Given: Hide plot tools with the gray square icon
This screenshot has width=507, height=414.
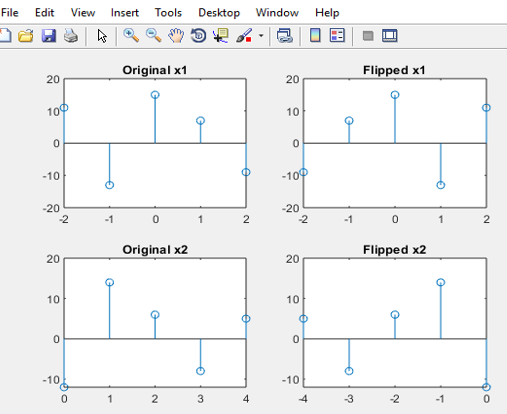Looking at the screenshot, I should coord(368,36).
